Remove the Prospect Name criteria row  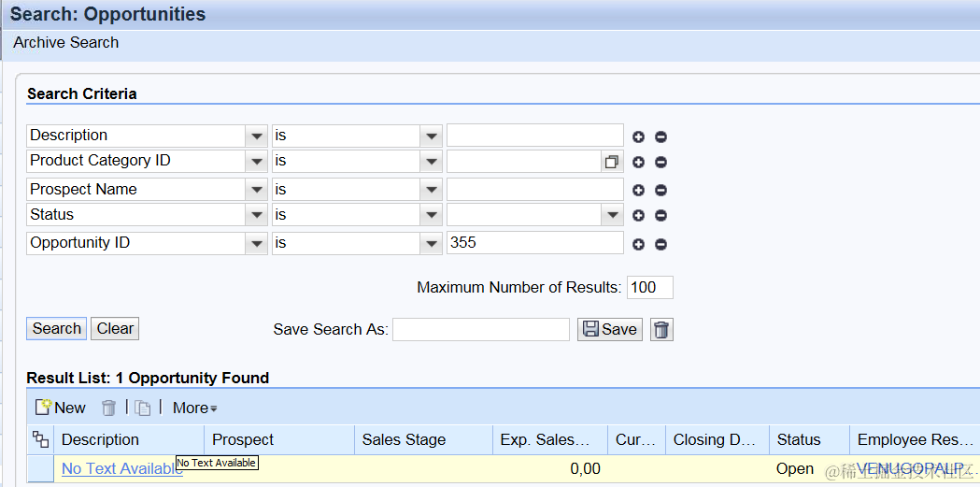(x=660, y=191)
